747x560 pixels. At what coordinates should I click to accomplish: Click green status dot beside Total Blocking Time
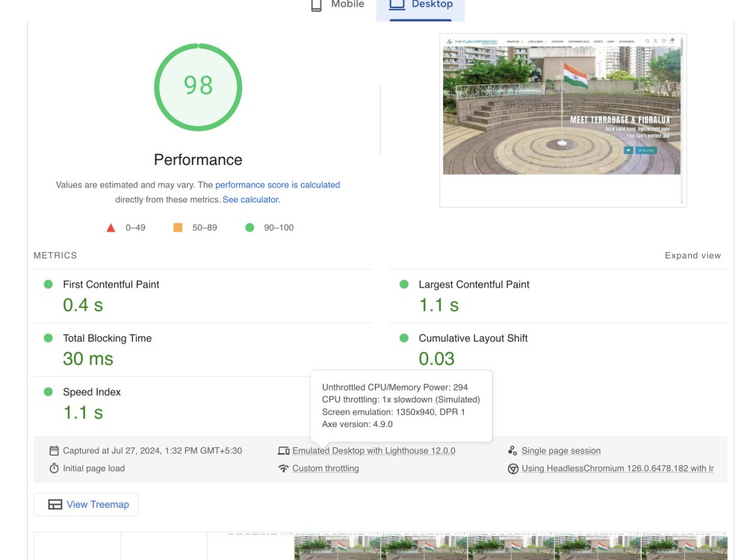(48, 338)
